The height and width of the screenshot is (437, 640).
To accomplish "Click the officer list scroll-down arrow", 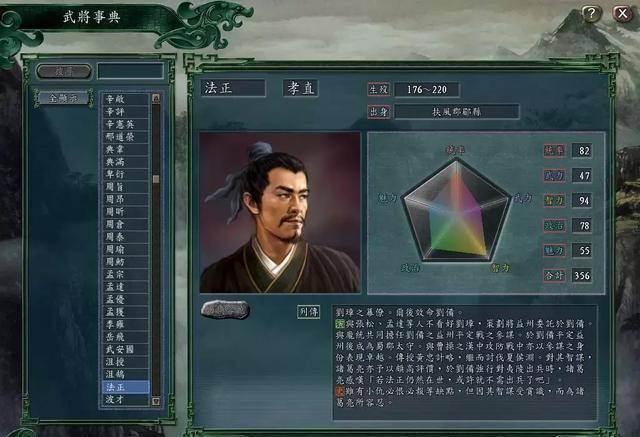I will click(156, 401).
